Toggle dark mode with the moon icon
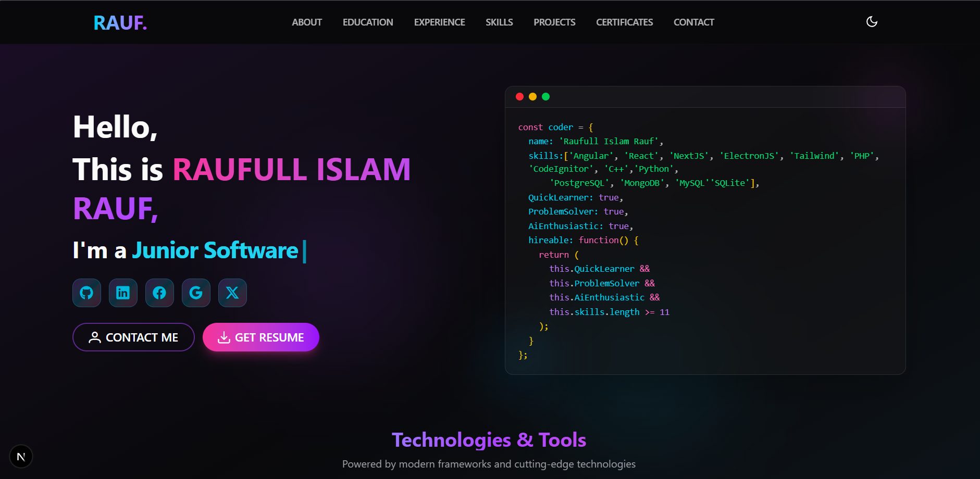The image size is (980, 479). [x=872, y=22]
